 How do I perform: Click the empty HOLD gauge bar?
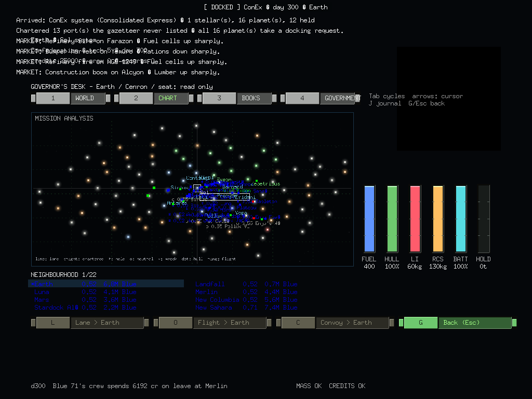click(x=484, y=219)
